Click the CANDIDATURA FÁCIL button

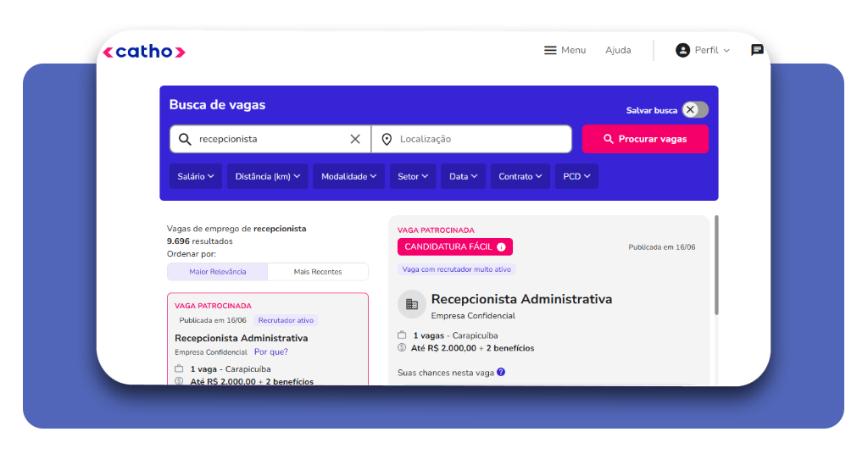455,246
